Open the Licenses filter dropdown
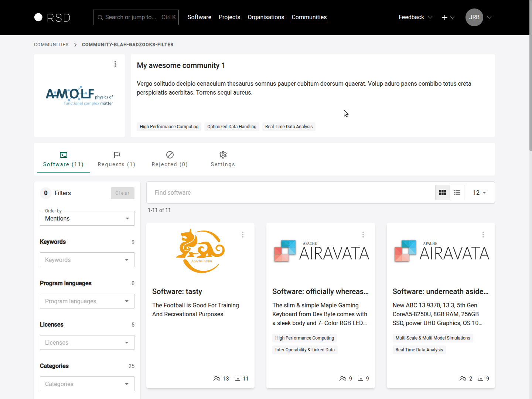Image resolution: width=532 pixels, height=399 pixels. tap(87, 342)
